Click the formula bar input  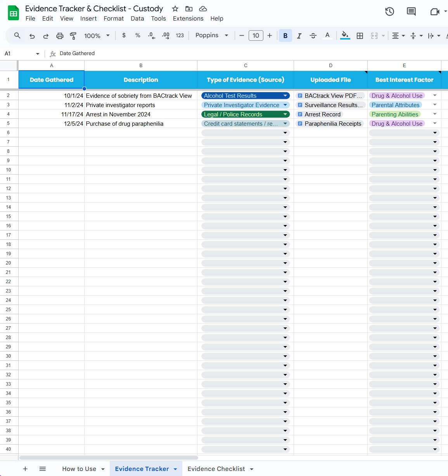tap(252, 54)
